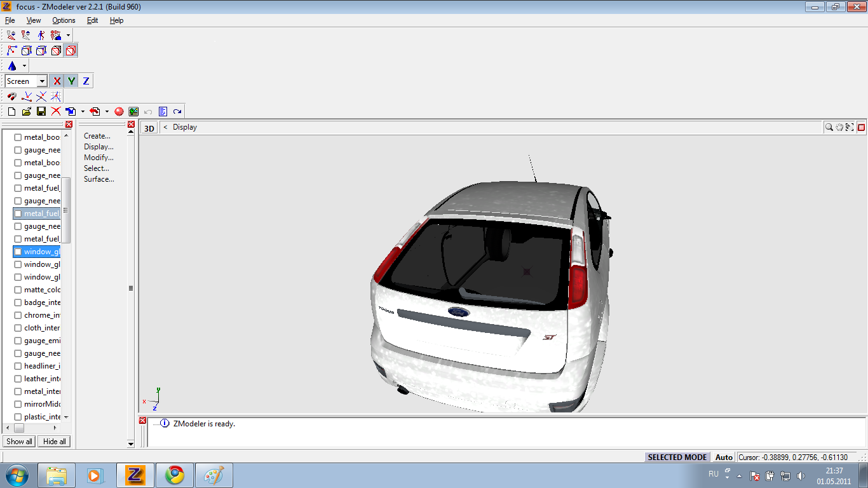Open the first toolbar's dropdown arrow

point(68,35)
